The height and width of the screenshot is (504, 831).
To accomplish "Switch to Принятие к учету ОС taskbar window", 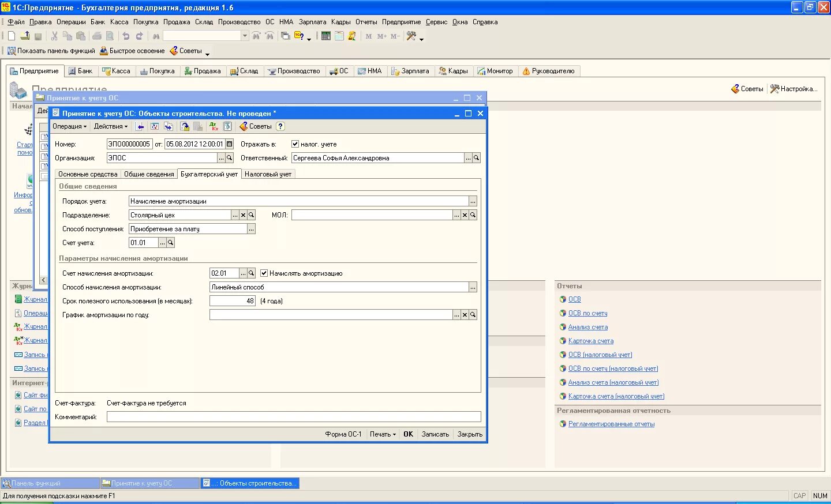I will click(150, 483).
